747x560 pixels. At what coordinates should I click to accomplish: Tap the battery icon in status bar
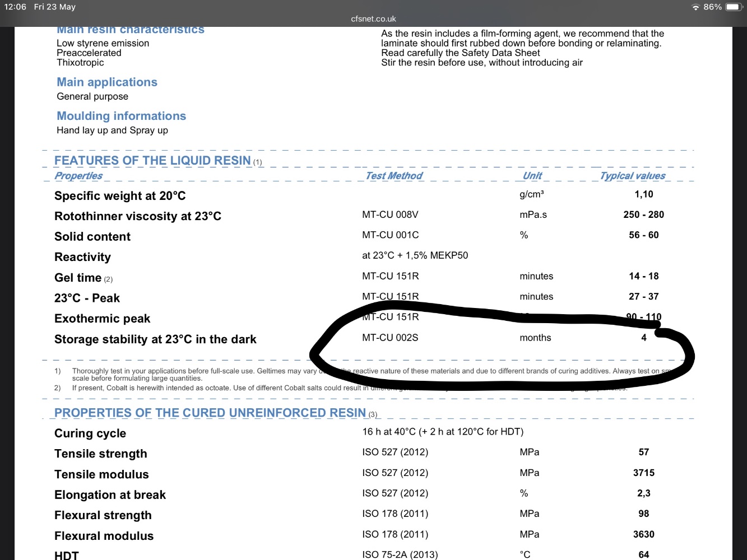point(734,7)
